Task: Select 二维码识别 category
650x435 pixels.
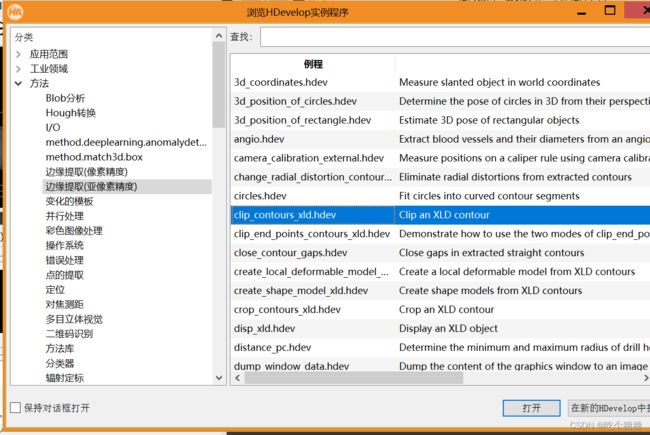Action: tap(69, 334)
